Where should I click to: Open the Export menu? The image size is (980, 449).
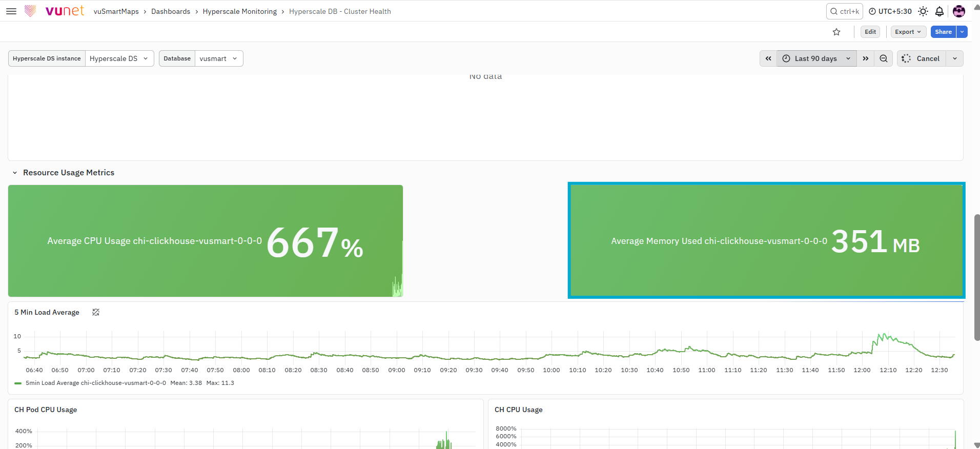[x=908, y=32]
